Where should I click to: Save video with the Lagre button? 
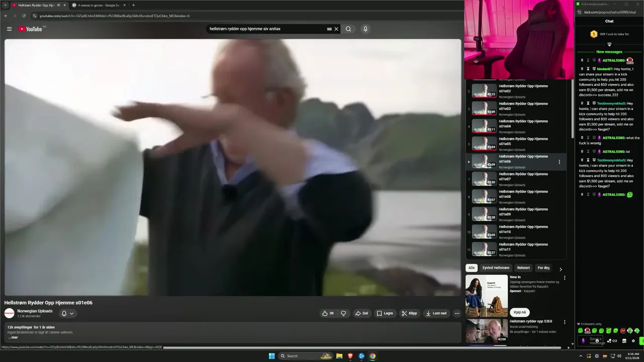pyautogui.click(x=385, y=313)
